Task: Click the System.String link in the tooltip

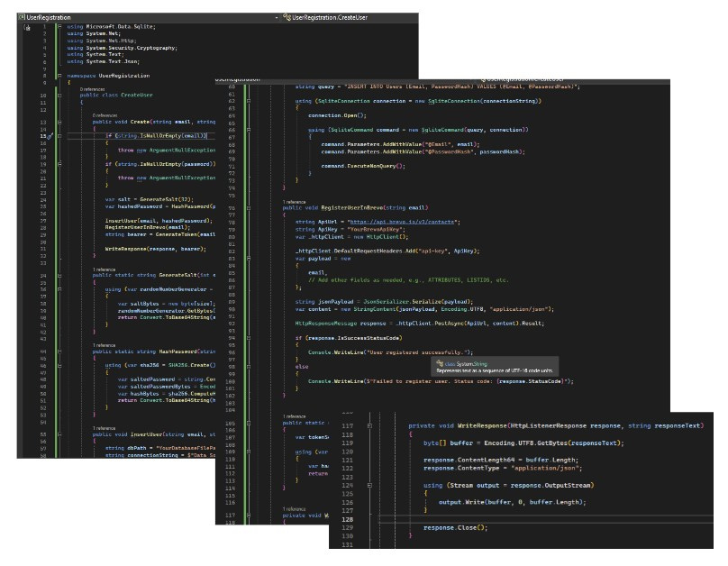Action: [x=472, y=364]
